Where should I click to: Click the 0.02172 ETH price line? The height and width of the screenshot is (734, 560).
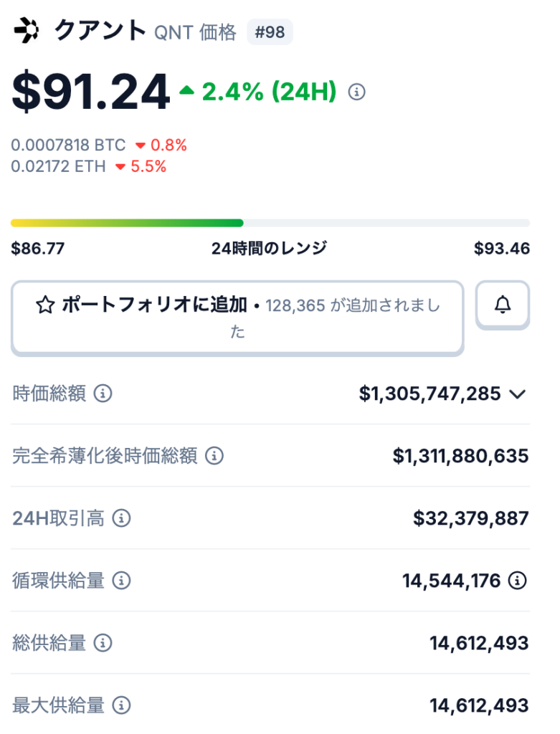58,166
